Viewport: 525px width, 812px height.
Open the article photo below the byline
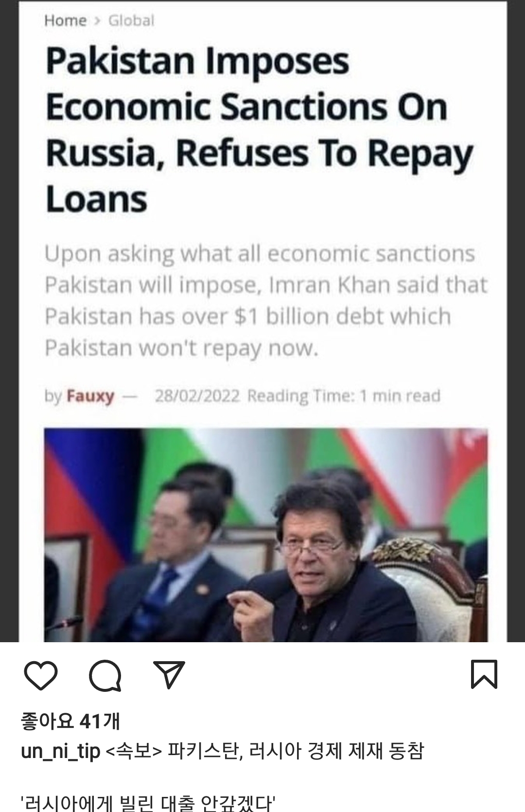(x=266, y=535)
